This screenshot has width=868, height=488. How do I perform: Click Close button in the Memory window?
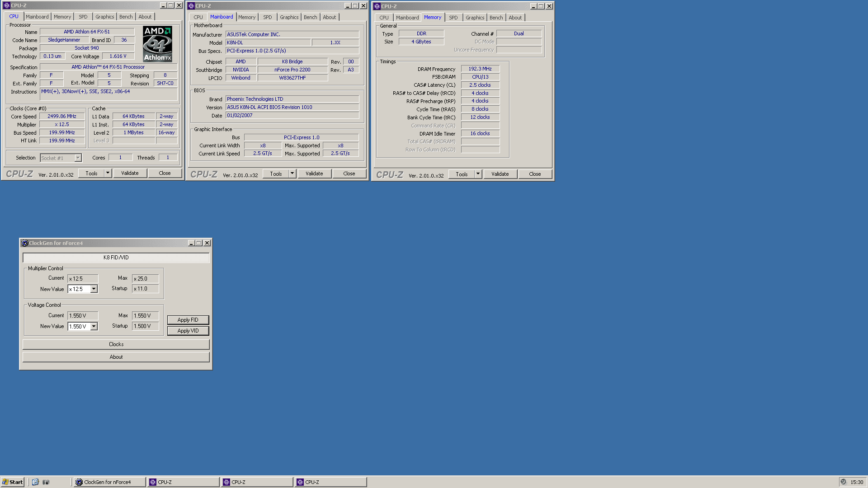(535, 174)
